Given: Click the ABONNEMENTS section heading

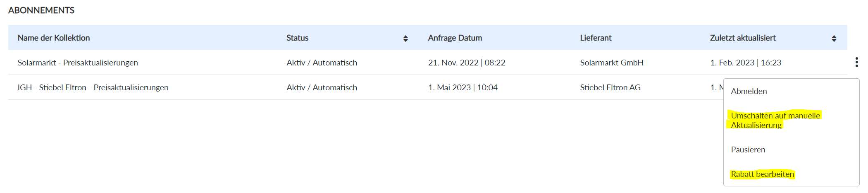Looking at the screenshot, I should click(x=41, y=10).
